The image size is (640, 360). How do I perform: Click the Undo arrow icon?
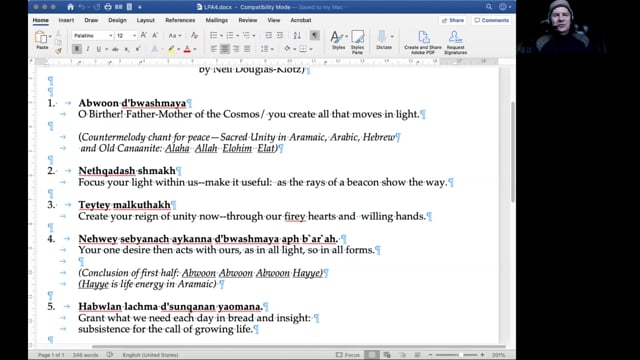[81, 7]
